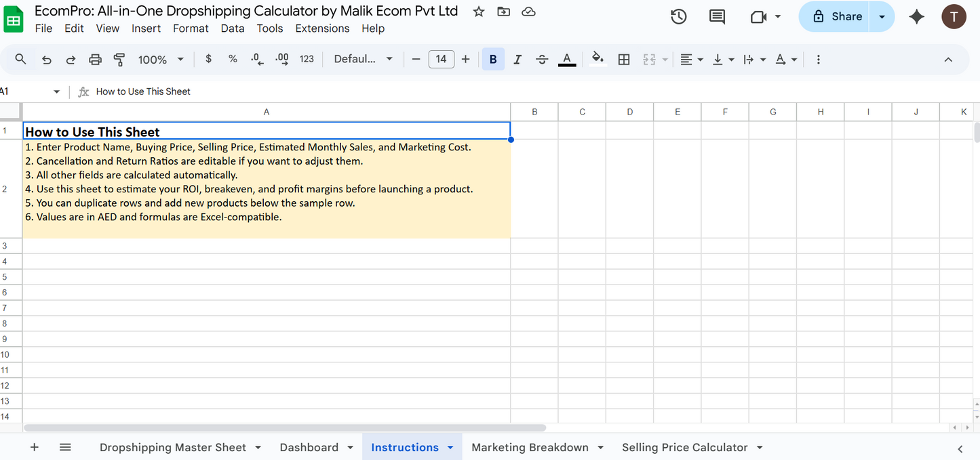The height and width of the screenshot is (460, 980).
Task: Add a new sheet plus button
Action: pos(35,447)
